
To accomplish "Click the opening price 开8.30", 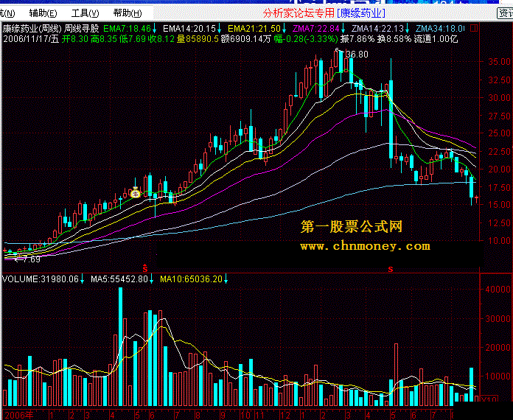I will [75, 39].
